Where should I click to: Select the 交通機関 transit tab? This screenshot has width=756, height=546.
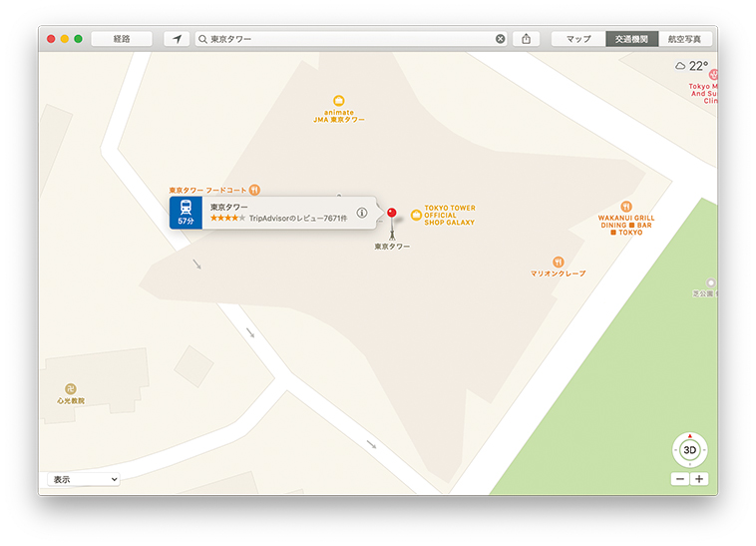630,39
